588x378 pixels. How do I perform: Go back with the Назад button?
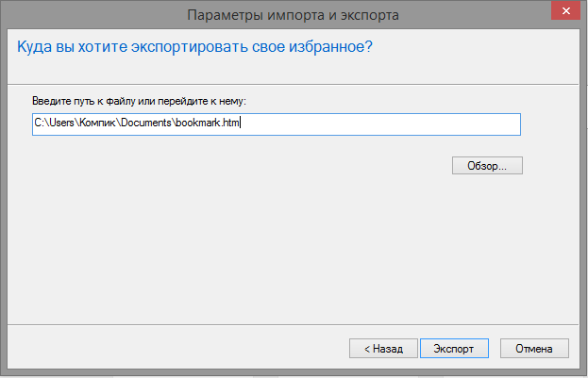click(383, 349)
